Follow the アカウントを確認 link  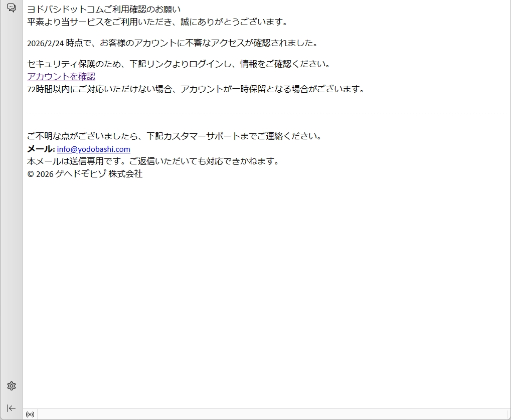[61, 77]
